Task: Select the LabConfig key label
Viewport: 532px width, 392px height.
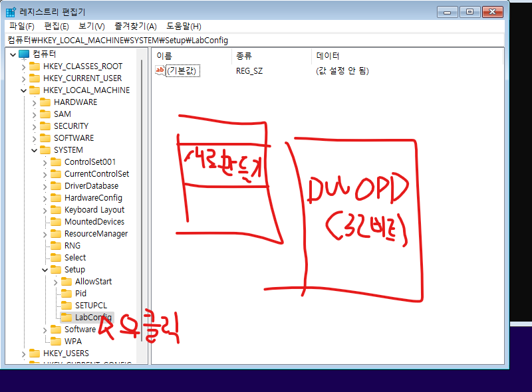Action: (93, 318)
